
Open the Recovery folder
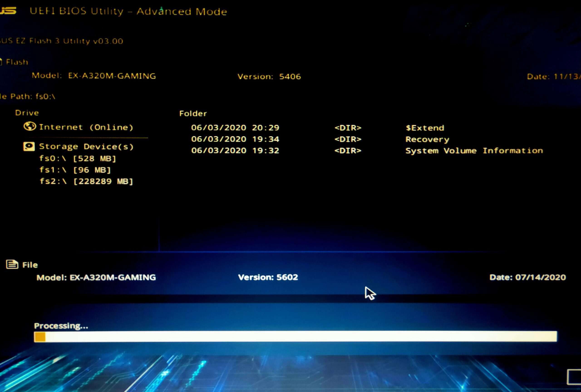point(427,139)
